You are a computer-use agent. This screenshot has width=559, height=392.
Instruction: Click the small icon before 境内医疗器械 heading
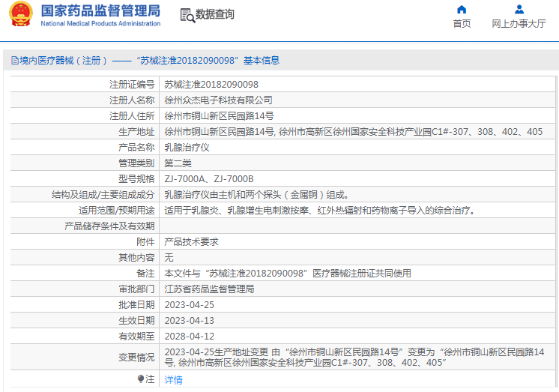12,61
